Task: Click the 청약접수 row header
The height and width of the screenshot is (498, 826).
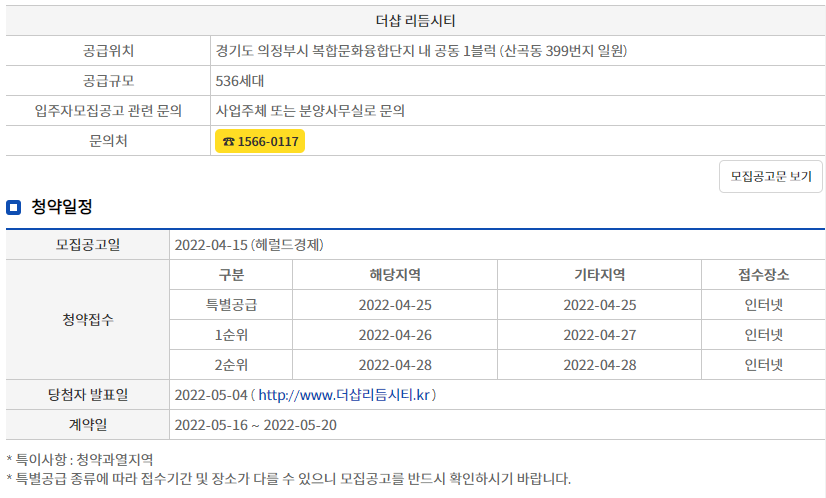Action: (87, 319)
